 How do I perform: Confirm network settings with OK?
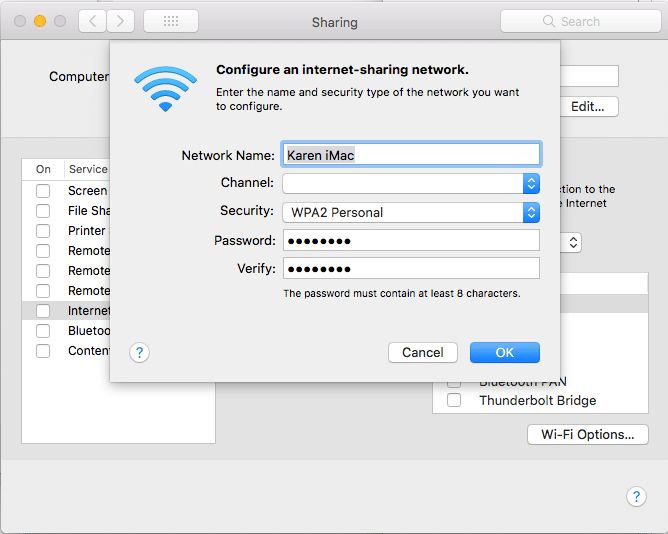(x=505, y=352)
